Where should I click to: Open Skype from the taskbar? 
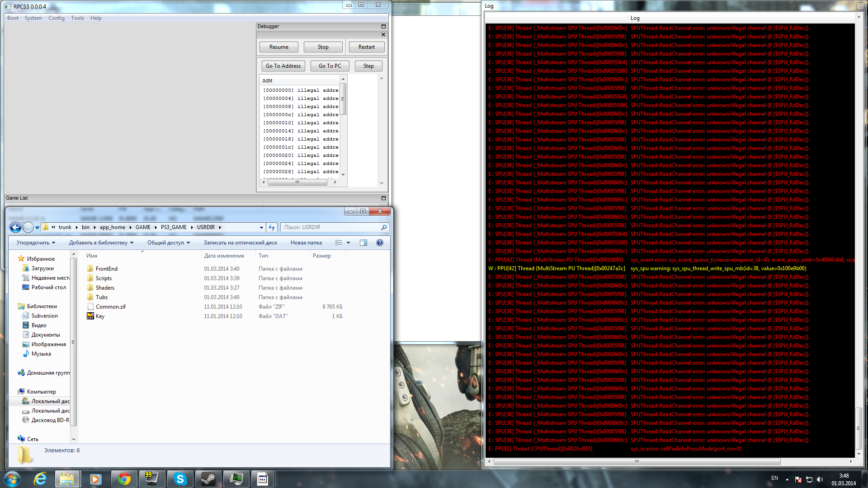180,479
